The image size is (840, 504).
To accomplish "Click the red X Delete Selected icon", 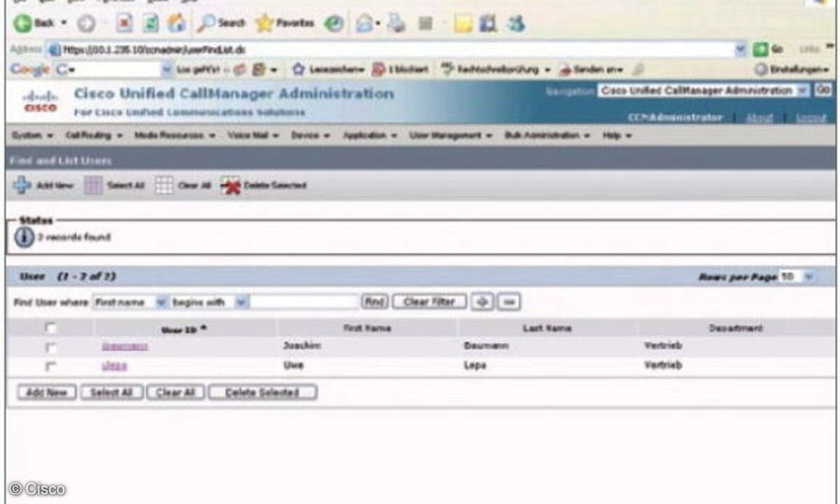I will 230,185.
